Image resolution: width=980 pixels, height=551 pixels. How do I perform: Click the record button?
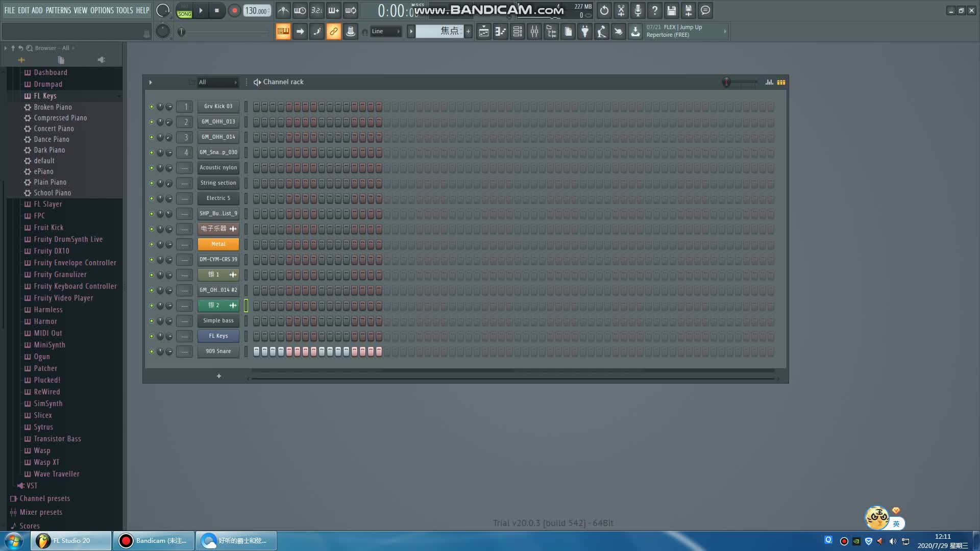[x=234, y=11]
